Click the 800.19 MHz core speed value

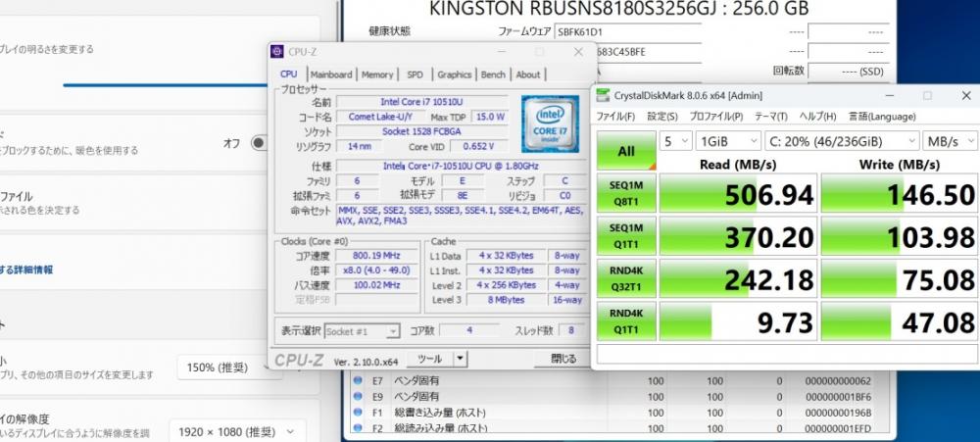[x=376, y=255]
